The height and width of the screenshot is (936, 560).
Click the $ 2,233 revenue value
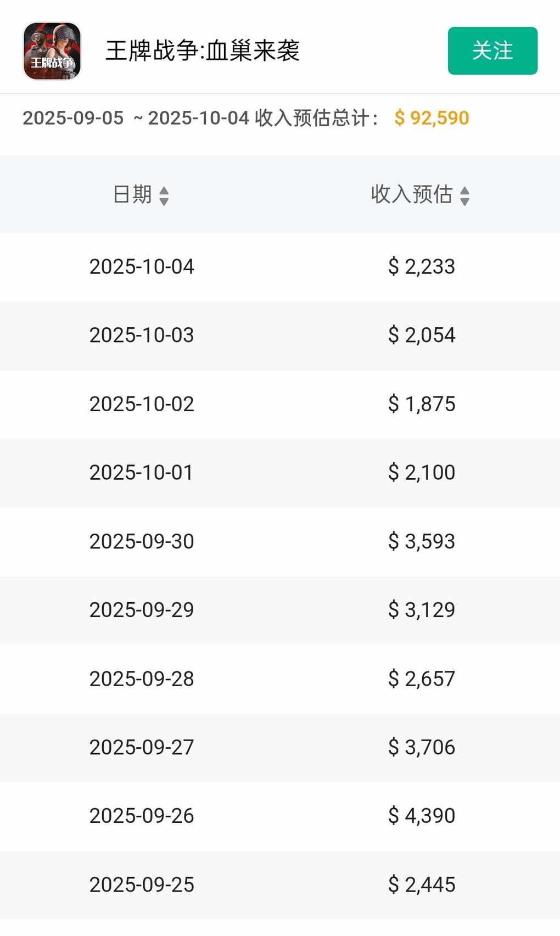click(422, 267)
